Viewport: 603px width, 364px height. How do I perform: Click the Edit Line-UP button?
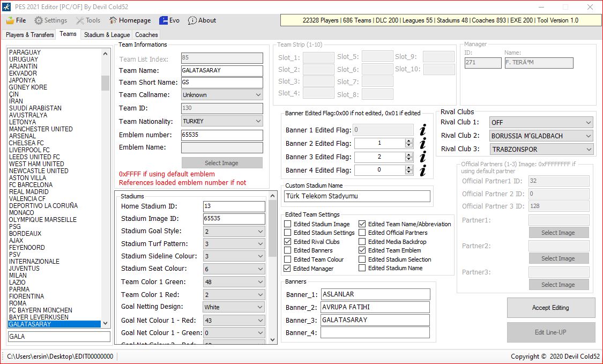(x=550, y=332)
